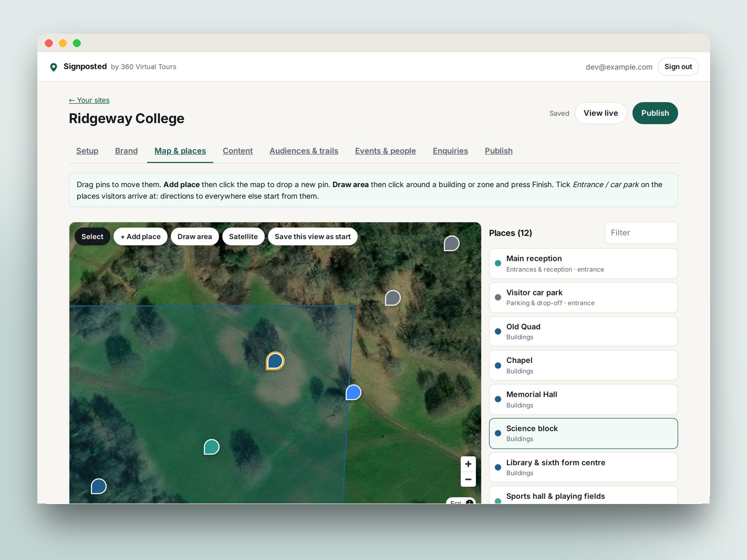Click the dev@example.com account email

[x=619, y=67]
